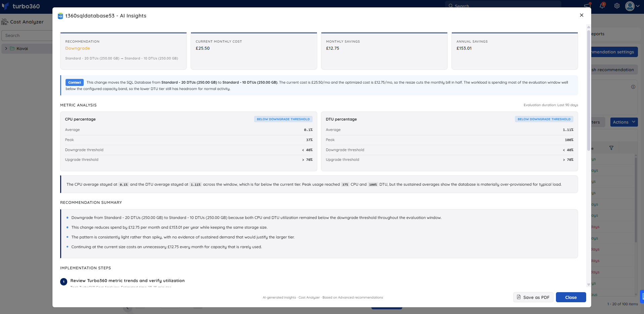This screenshot has height=314, width=644.
Task: Click CPU percentage Average value 0.1%
Action: click(x=308, y=130)
